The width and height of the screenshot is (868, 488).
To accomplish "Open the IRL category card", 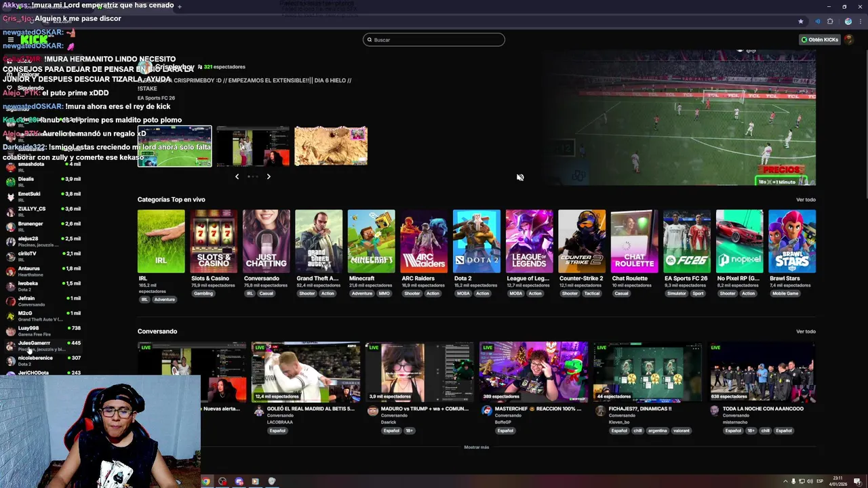I will (161, 241).
